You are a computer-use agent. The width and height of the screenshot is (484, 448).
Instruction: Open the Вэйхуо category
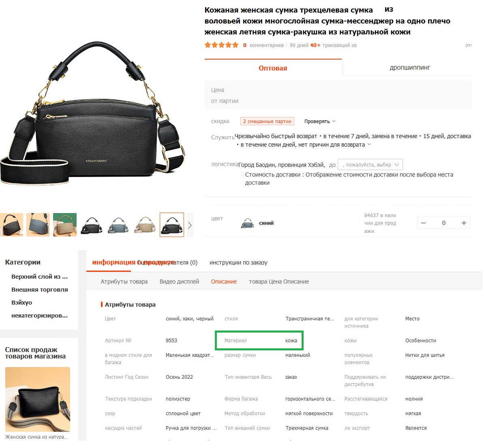[x=21, y=303]
